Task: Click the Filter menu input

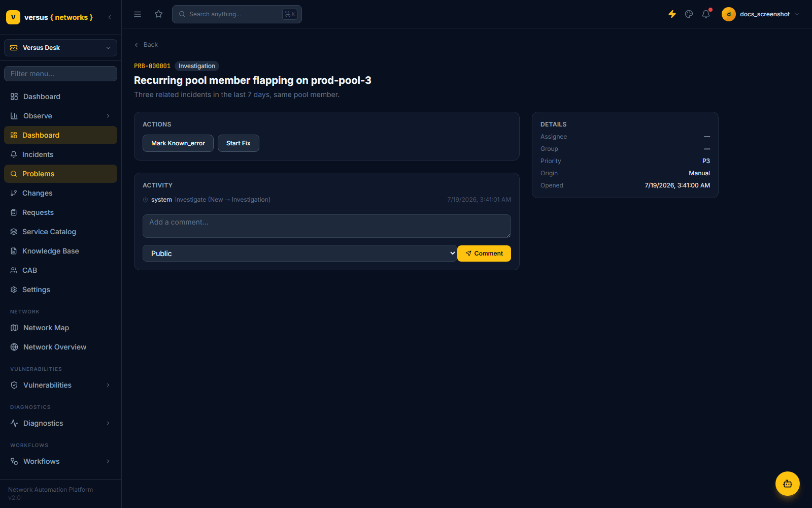Action: [60, 74]
